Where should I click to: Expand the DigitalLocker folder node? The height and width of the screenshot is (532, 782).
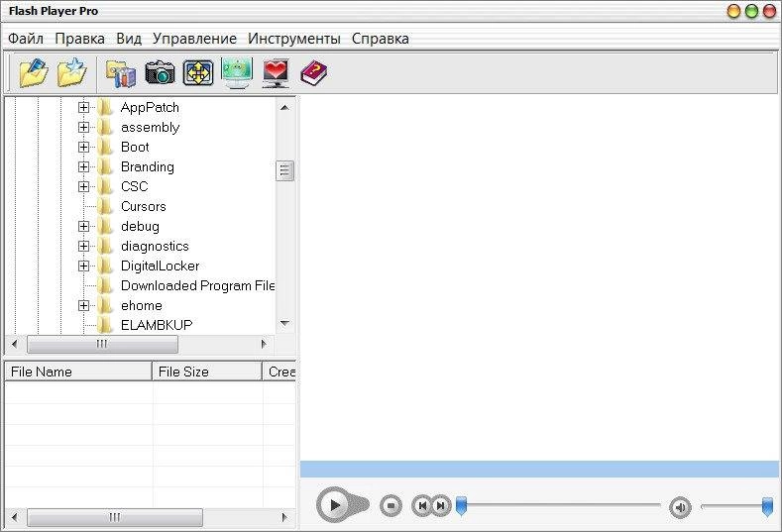tap(84, 266)
